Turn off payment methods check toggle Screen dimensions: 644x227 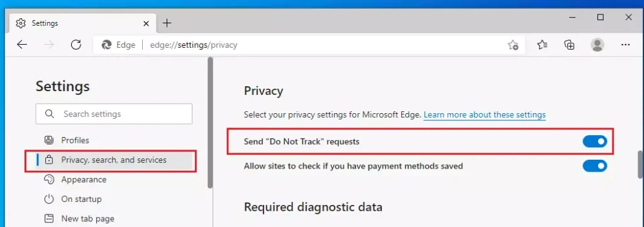tap(595, 166)
